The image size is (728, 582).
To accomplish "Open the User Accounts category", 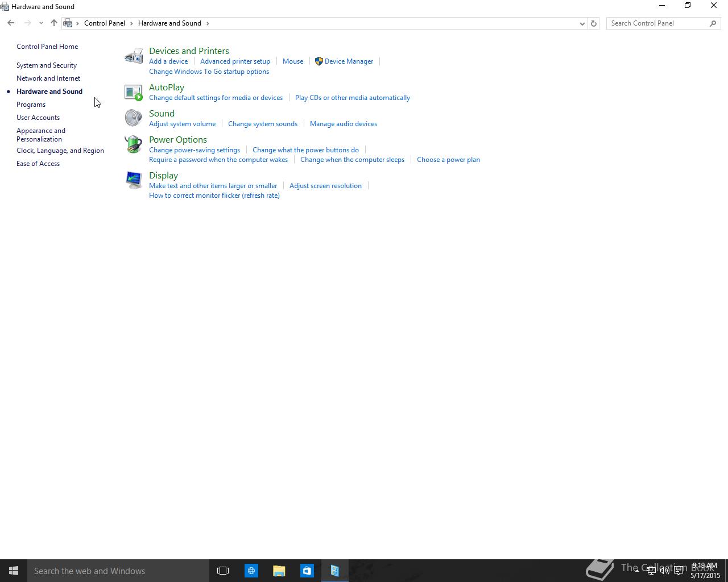I will pyautogui.click(x=38, y=118).
